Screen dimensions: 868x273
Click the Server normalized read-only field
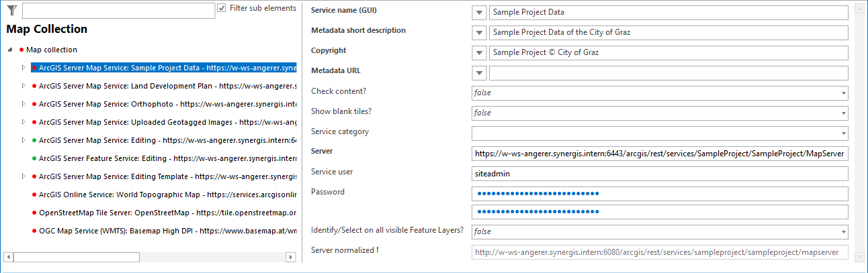(x=660, y=253)
